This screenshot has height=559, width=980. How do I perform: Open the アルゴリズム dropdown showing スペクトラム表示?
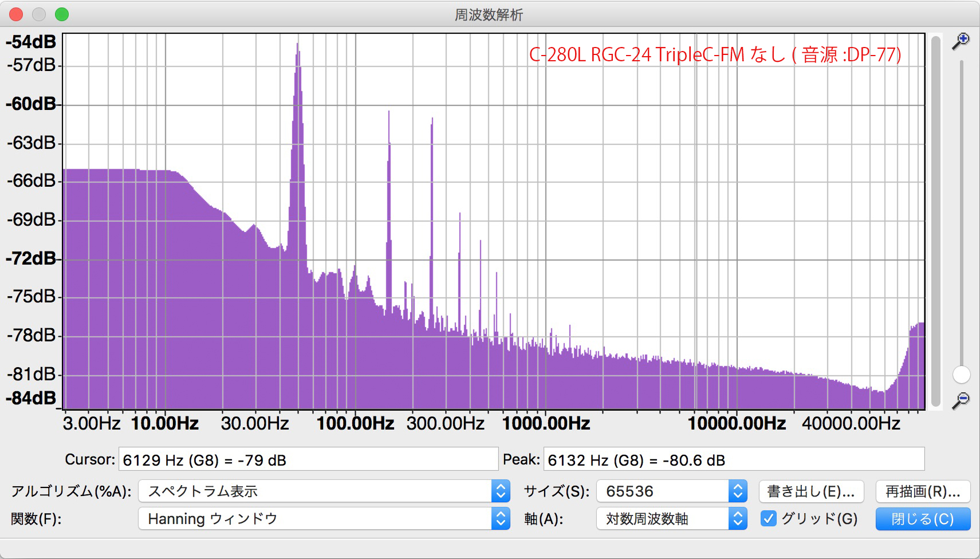point(324,491)
